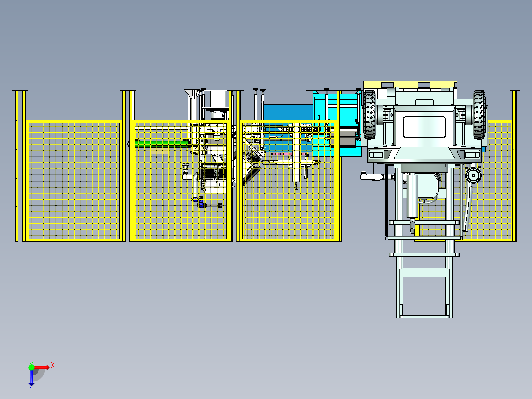This screenshot has height=399, width=532.
Task: Select the cyan machine block behind the fence
Action: pyautogui.click(x=337, y=124)
